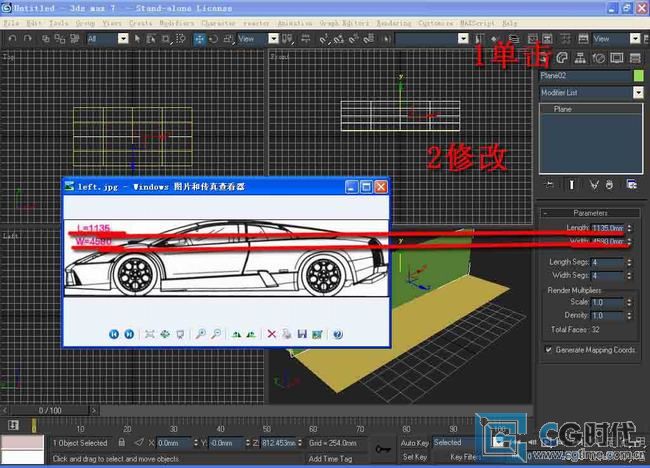Click the Zoom Out magnifier in picture viewer
Image resolution: width=650 pixels, height=468 pixels.
(x=216, y=334)
